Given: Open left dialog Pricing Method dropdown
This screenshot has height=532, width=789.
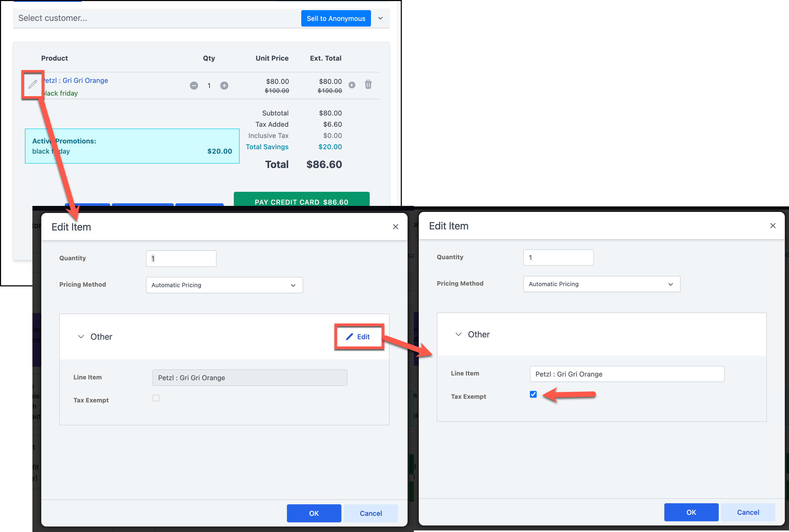Looking at the screenshot, I should [x=224, y=285].
